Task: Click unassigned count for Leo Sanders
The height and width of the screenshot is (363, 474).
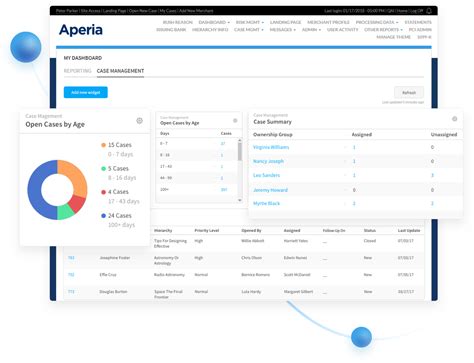Action: pyautogui.click(x=432, y=175)
